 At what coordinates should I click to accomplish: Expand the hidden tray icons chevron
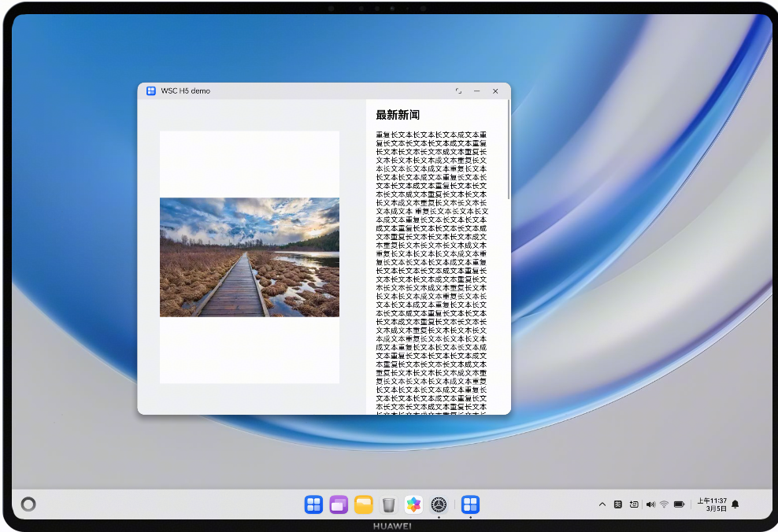(x=602, y=504)
